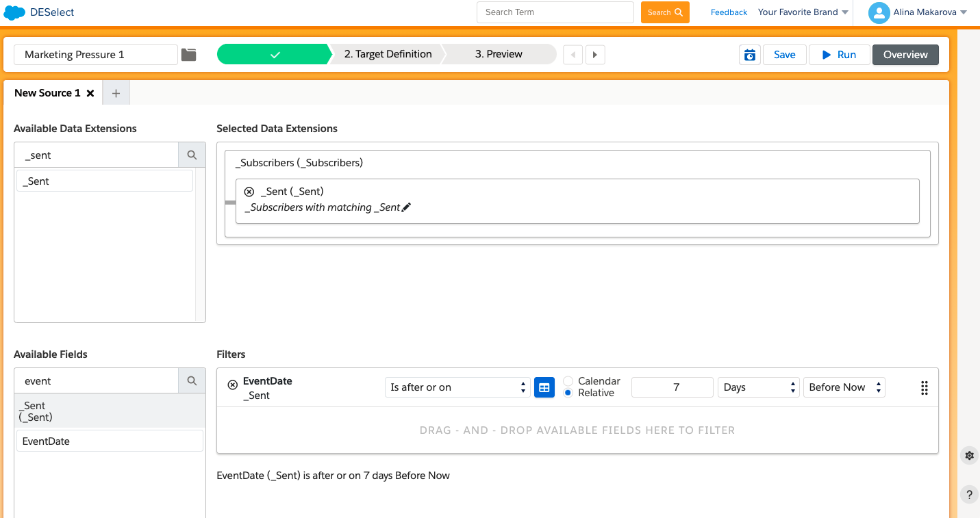The width and height of the screenshot is (980, 518).
Task: Add a new source tab with plus
Action: pos(116,94)
